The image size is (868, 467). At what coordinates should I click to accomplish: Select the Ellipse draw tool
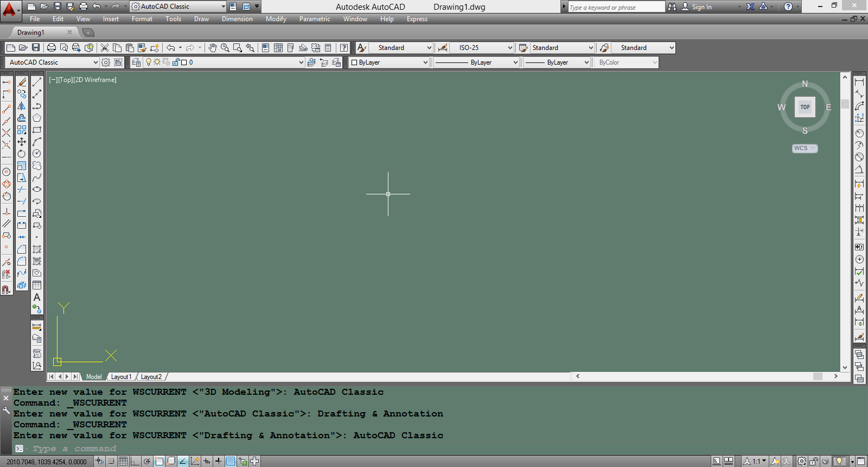(x=37, y=190)
